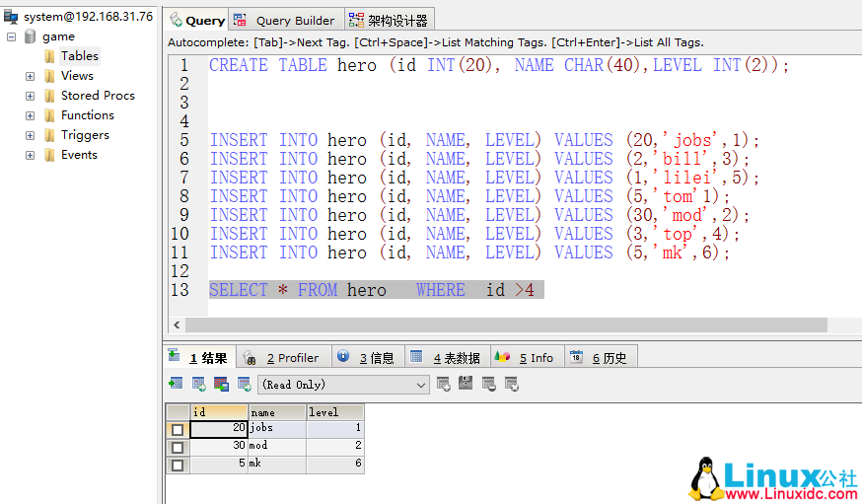Click the second result toolbar grid icon
This screenshot has height=504, width=862.
[x=198, y=384]
